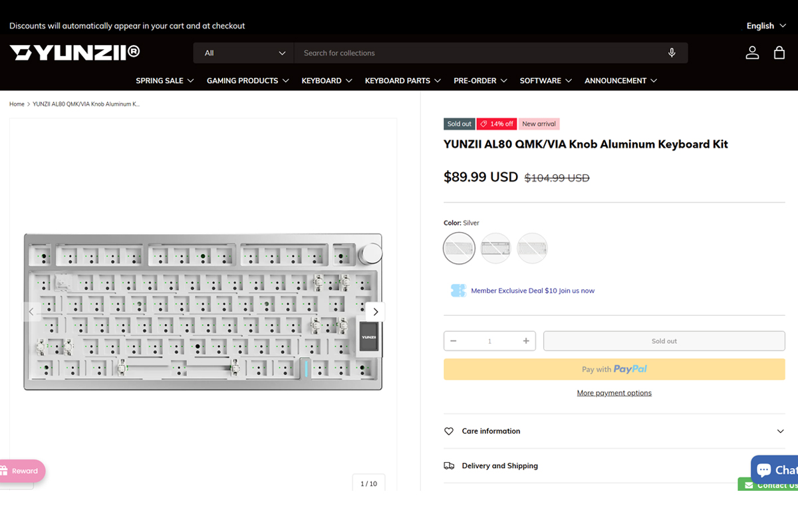Open the account profile icon
The height and width of the screenshot is (532, 798).
click(752, 53)
